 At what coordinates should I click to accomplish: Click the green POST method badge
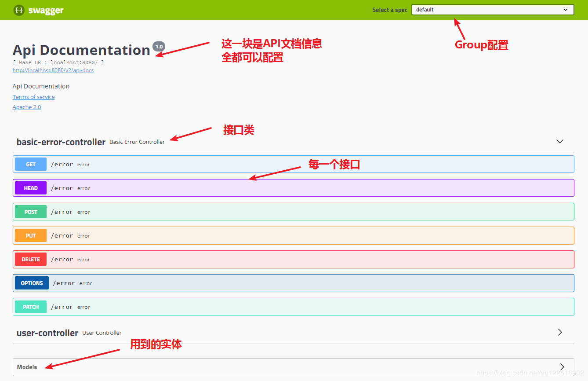31,212
